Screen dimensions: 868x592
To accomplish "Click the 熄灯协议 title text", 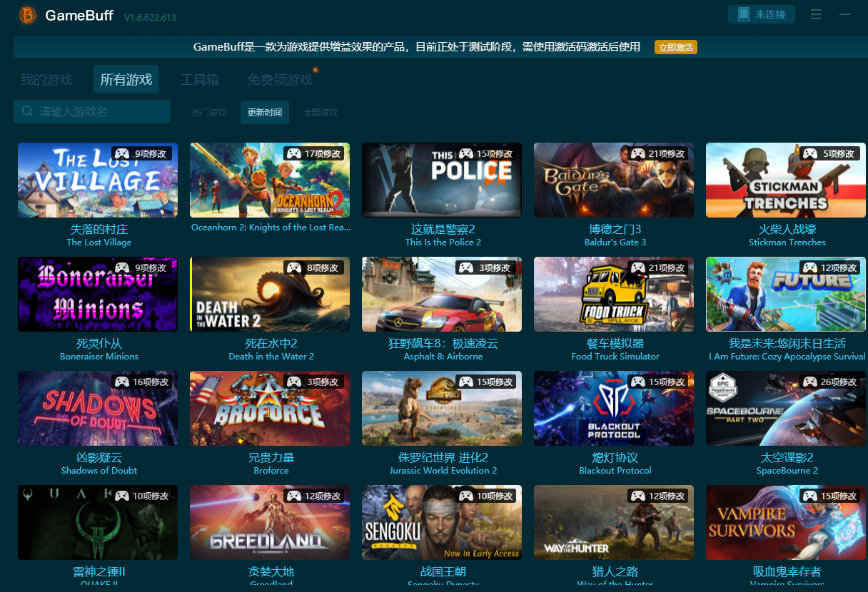I will coord(615,458).
